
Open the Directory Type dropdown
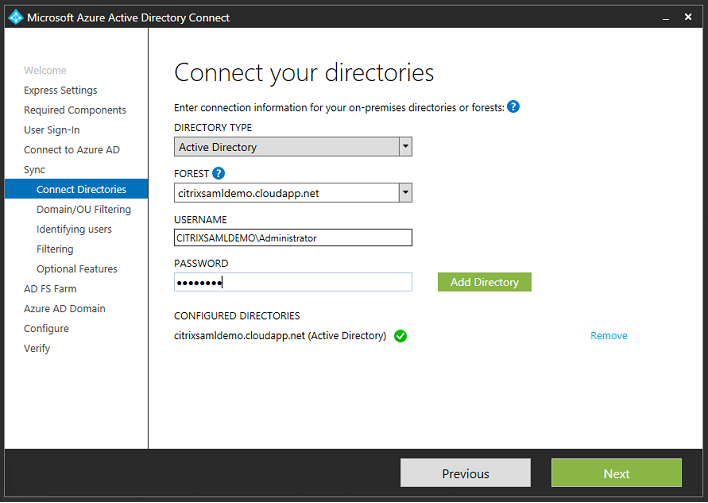405,147
